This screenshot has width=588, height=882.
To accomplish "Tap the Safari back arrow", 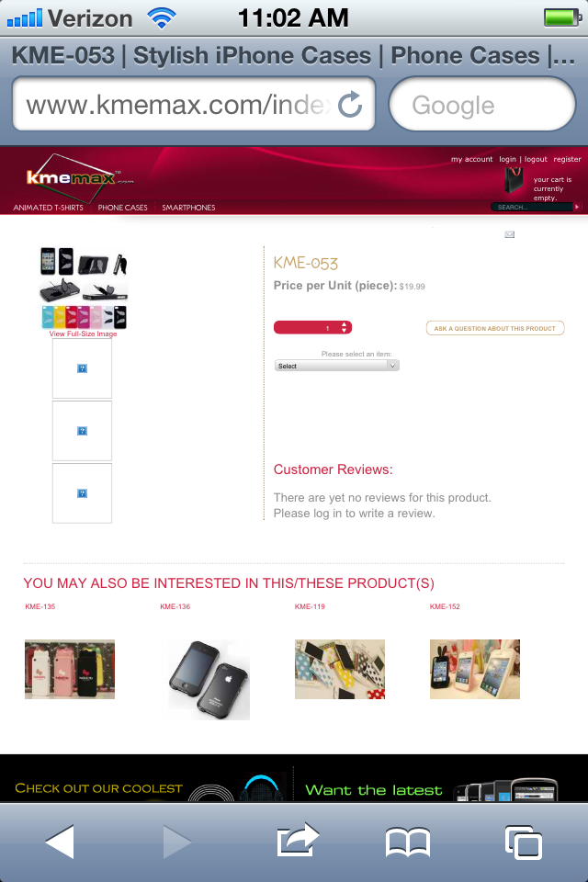I will pos(60,842).
